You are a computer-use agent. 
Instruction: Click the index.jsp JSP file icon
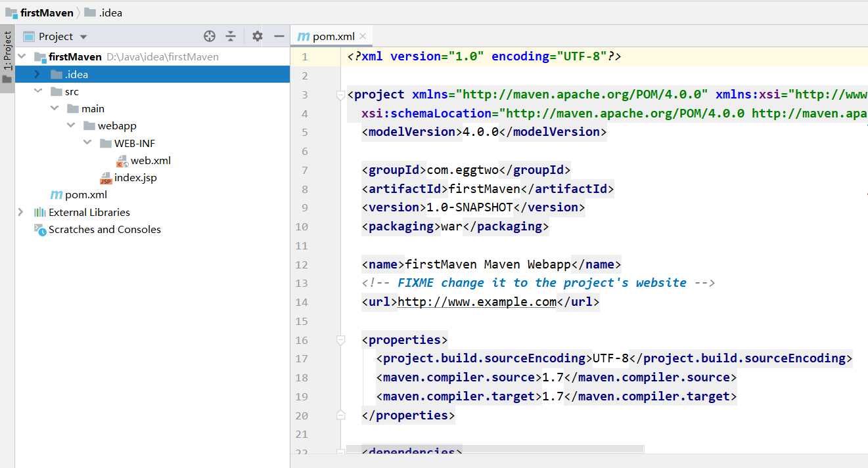pos(106,178)
